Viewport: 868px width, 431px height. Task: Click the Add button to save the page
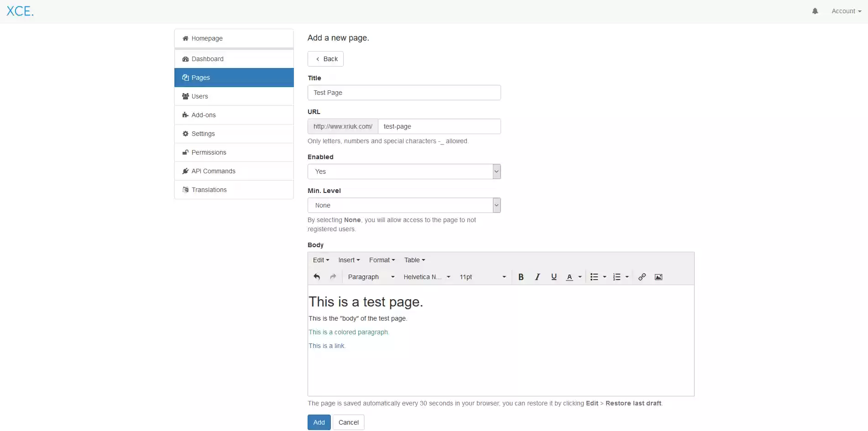tap(319, 422)
